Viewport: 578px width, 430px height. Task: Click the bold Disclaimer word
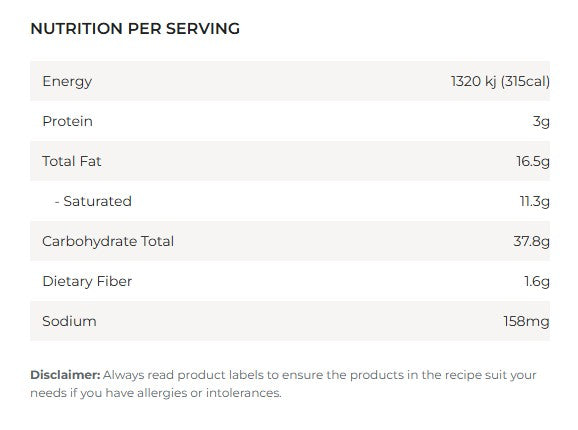tap(65, 375)
